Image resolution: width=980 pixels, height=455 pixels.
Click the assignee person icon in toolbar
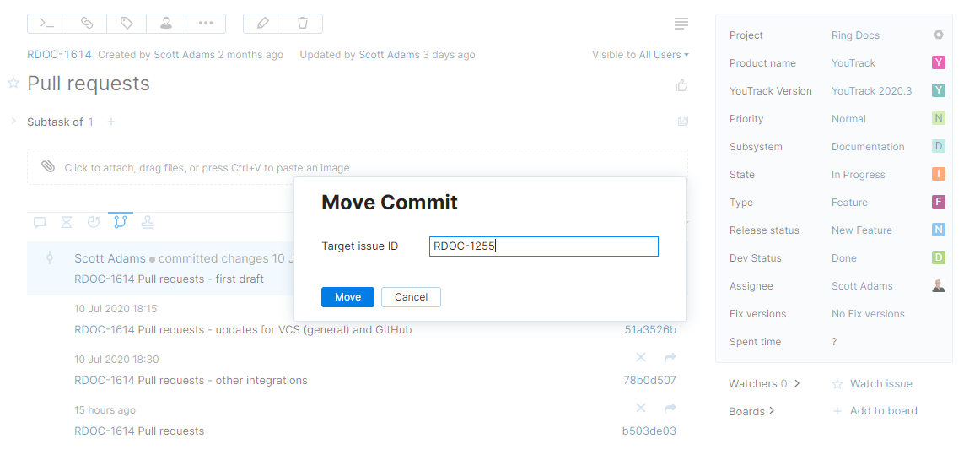[x=166, y=24]
